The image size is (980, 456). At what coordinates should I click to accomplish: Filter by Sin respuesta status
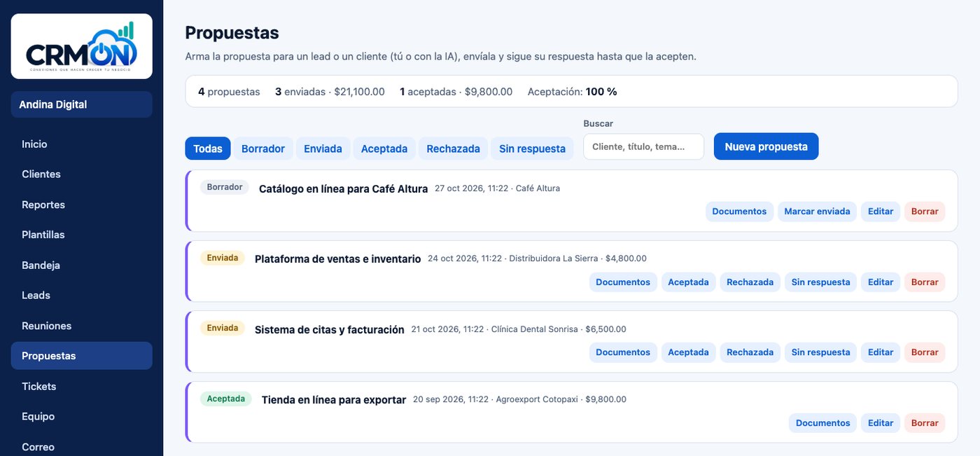coord(532,148)
